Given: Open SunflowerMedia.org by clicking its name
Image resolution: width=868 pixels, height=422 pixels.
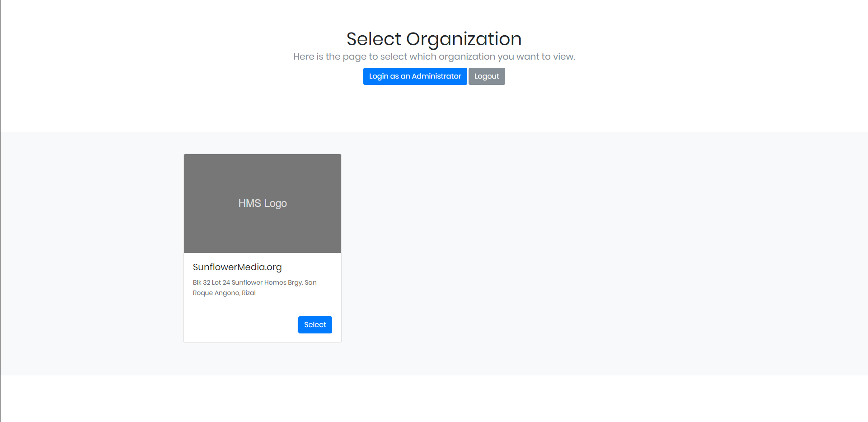Looking at the screenshot, I should 237,267.
